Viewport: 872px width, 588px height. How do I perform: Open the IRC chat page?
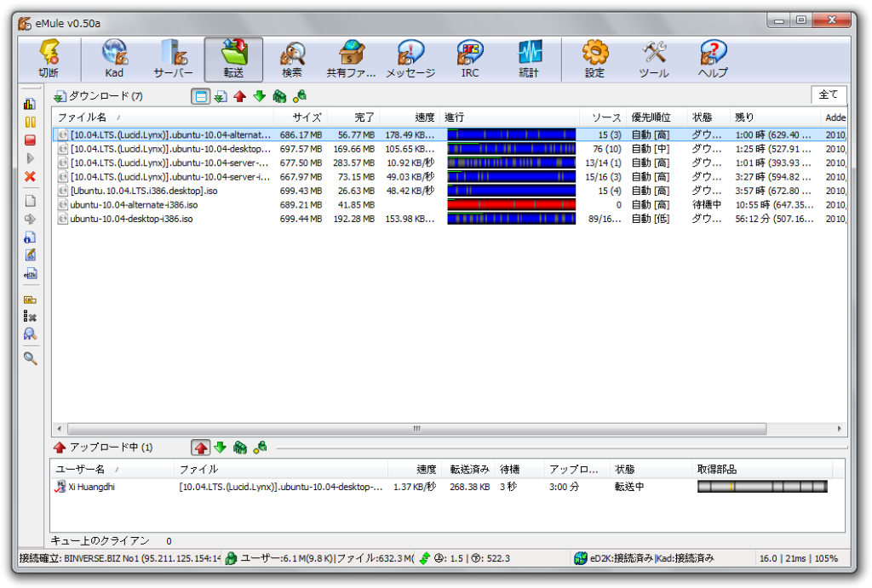point(470,59)
